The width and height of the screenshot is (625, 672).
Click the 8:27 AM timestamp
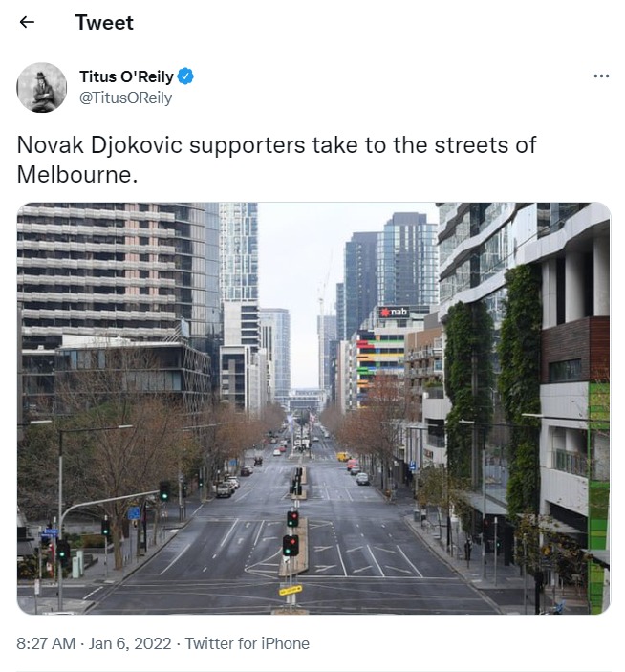click(x=46, y=643)
